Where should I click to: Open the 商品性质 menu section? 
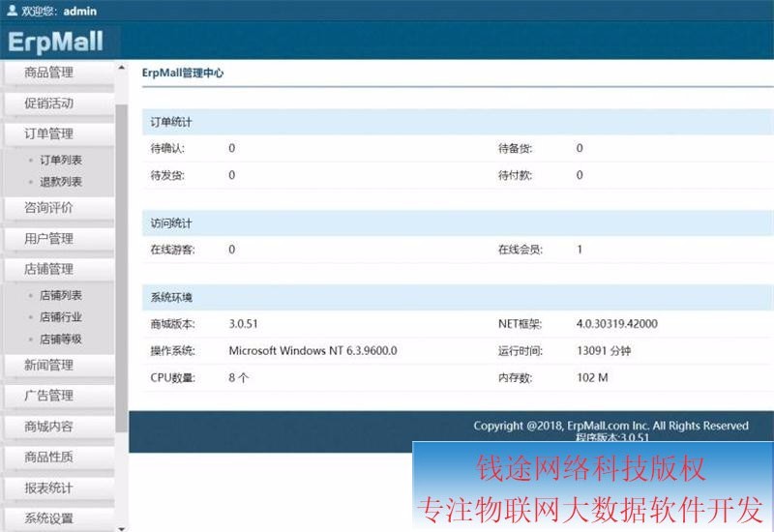(59, 458)
